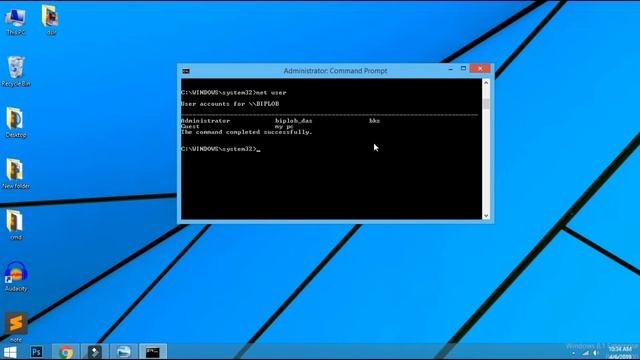Maximize the Command Prompt window
Viewport: 640px width, 360px height.
click(463, 69)
